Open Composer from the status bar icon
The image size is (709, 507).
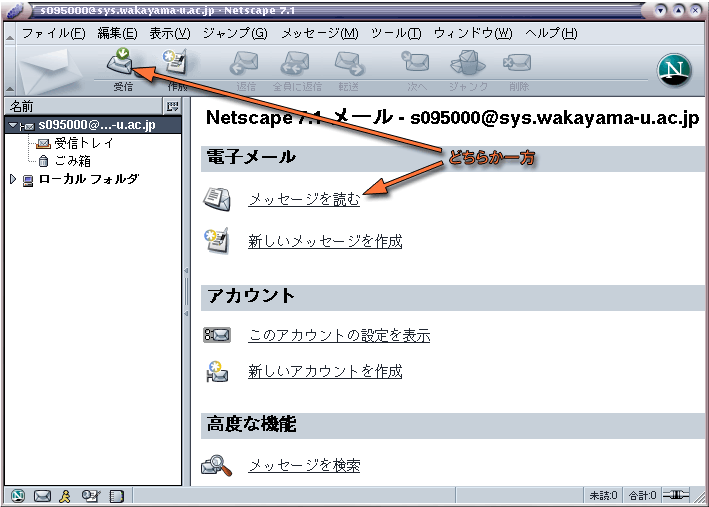coord(91,496)
